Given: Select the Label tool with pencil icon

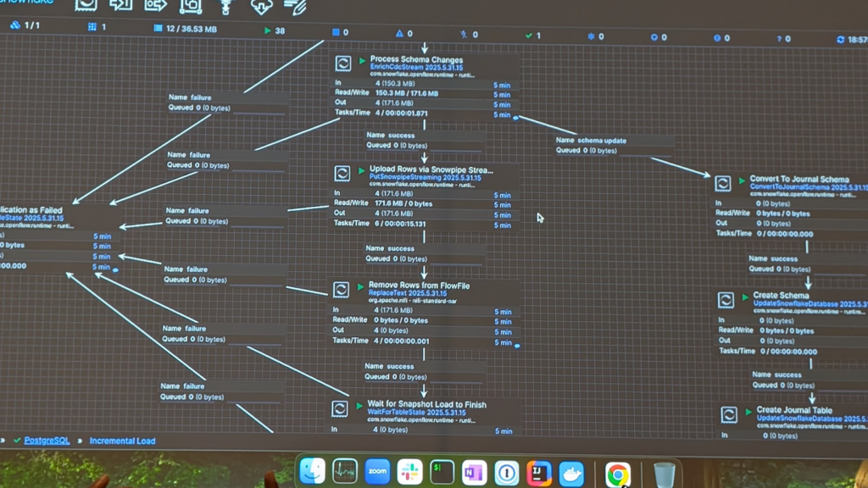Looking at the screenshot, I should click(295, 7).
